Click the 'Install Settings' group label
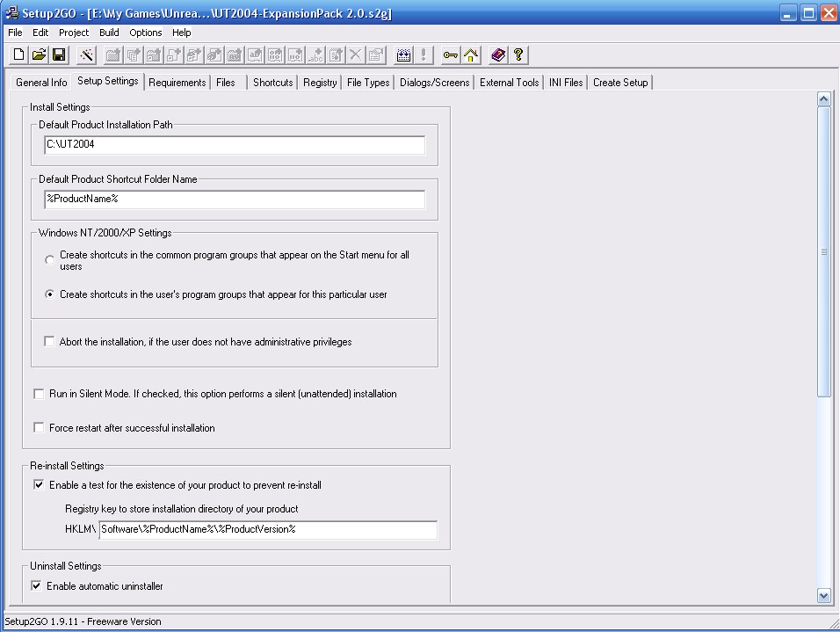840x632 pixels. [60, 107]
